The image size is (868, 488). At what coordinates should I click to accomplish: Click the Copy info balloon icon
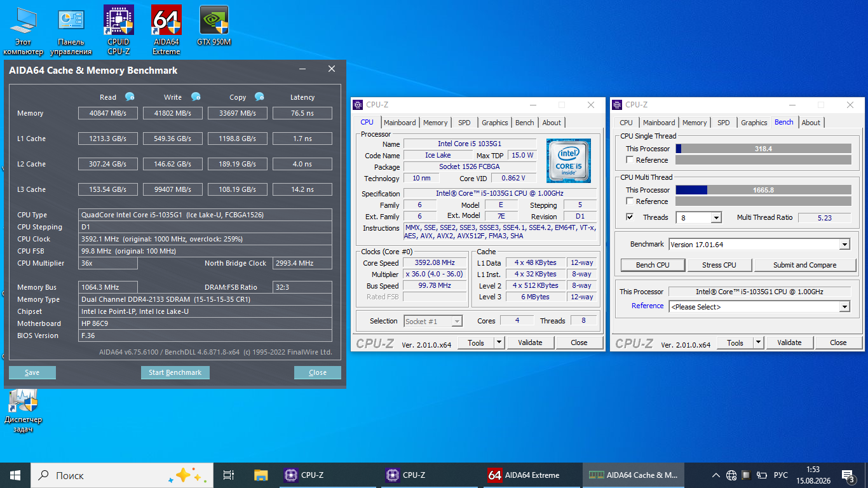pos(259,97)
